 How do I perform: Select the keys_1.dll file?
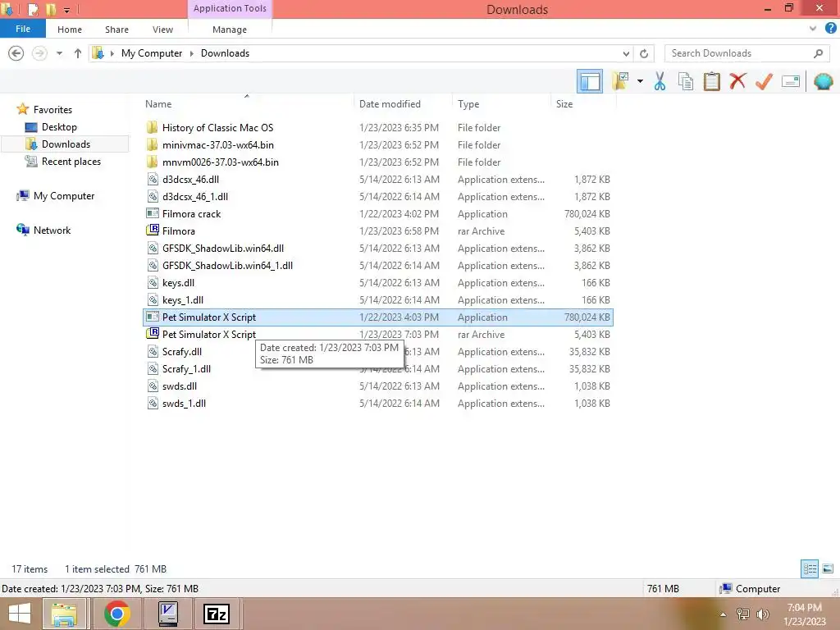point(183,300)
